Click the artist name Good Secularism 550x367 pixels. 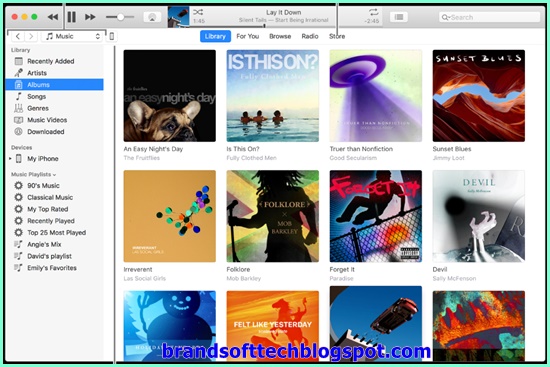pyautogui.click(x=353, y=158)
